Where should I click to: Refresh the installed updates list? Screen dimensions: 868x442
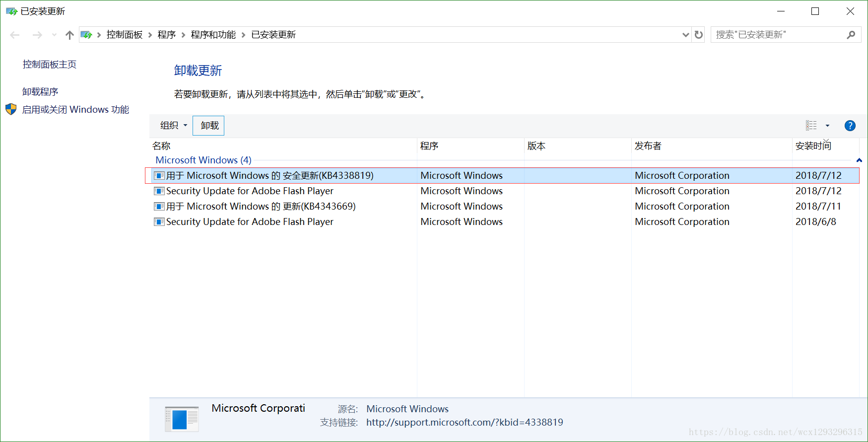point(699,35)
